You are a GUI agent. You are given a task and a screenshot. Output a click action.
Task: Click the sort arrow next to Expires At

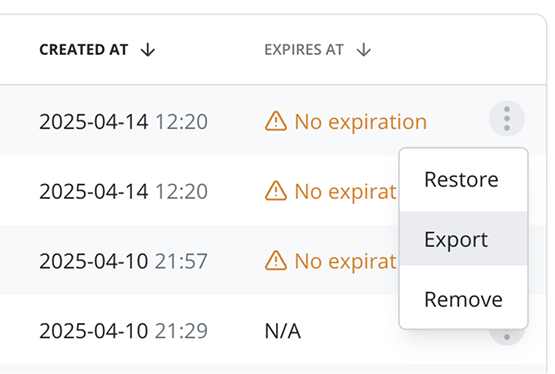click(364, 50)
